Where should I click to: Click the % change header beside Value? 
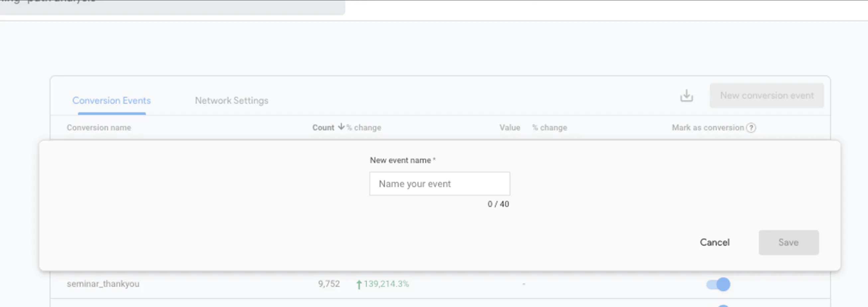coord(550,128)
